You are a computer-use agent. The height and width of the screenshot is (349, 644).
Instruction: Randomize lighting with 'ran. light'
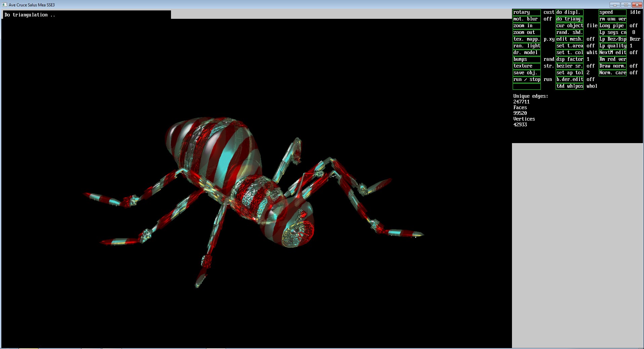(526, 46)
